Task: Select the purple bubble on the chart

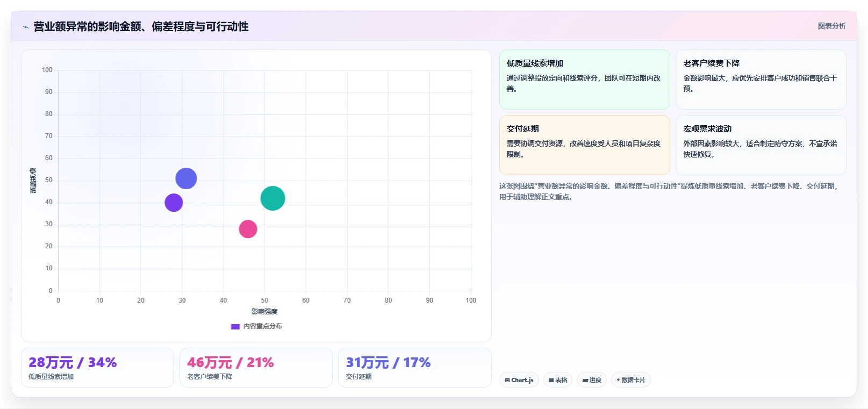Action: (x=174, y=203)
